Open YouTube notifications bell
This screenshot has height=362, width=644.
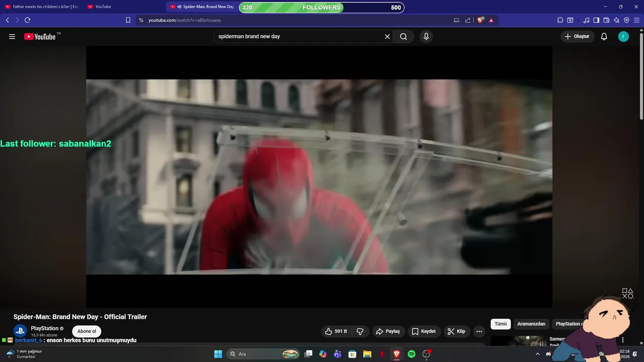click(604, 36)
